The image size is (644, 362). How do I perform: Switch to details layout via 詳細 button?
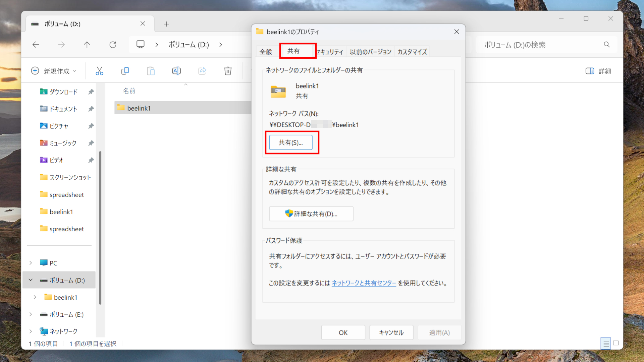pos(598,71)
